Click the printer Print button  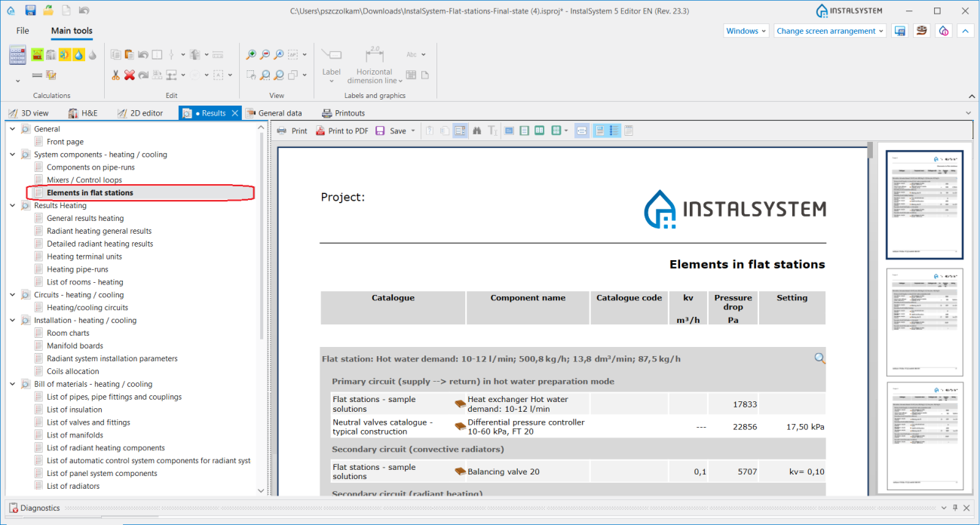click(x=292, y=130)
